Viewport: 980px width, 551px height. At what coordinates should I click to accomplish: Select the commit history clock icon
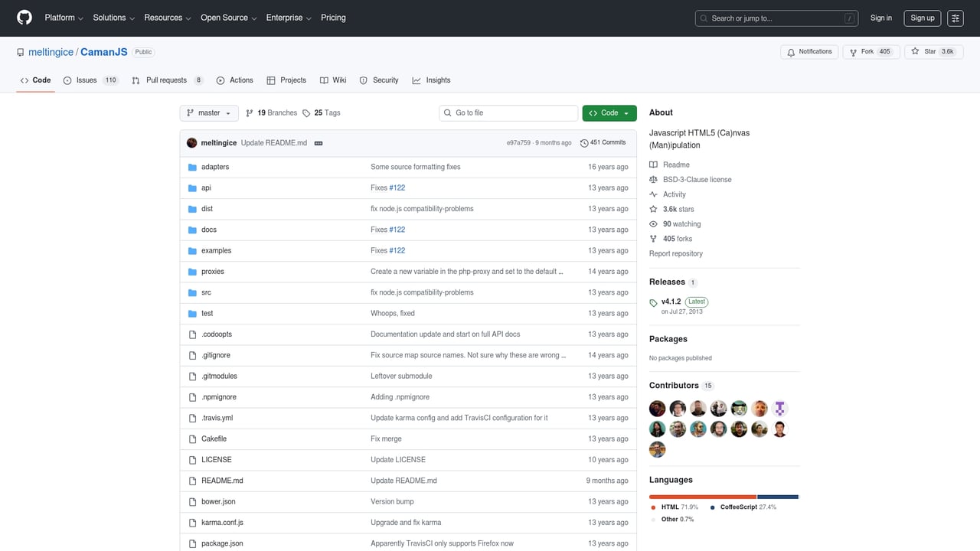(x=584, y=142)
